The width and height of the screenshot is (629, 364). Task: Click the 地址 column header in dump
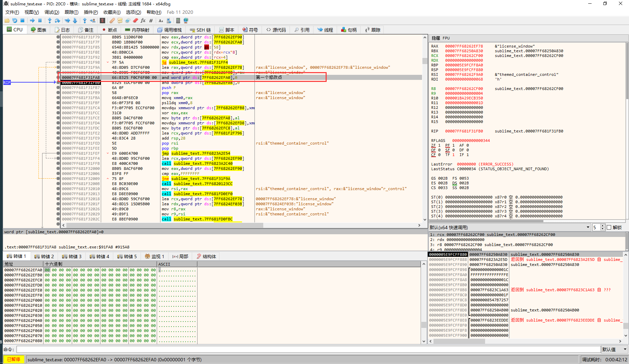(24, 264)
